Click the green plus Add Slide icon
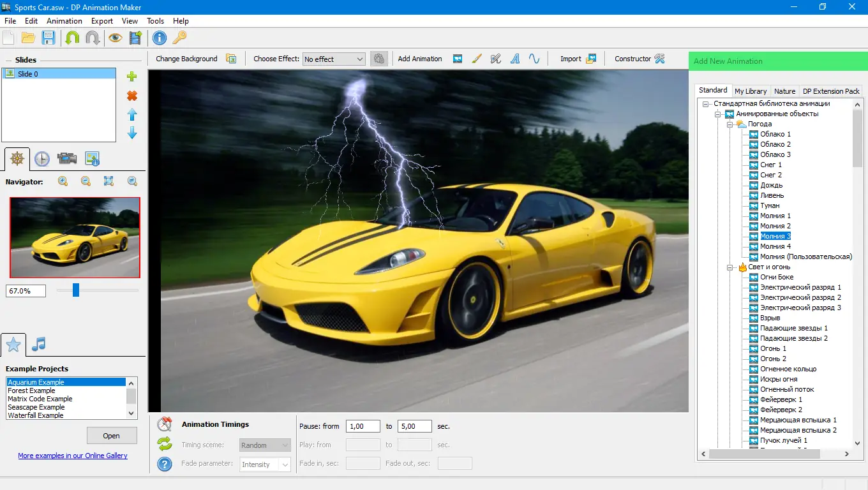 point(132,77)
